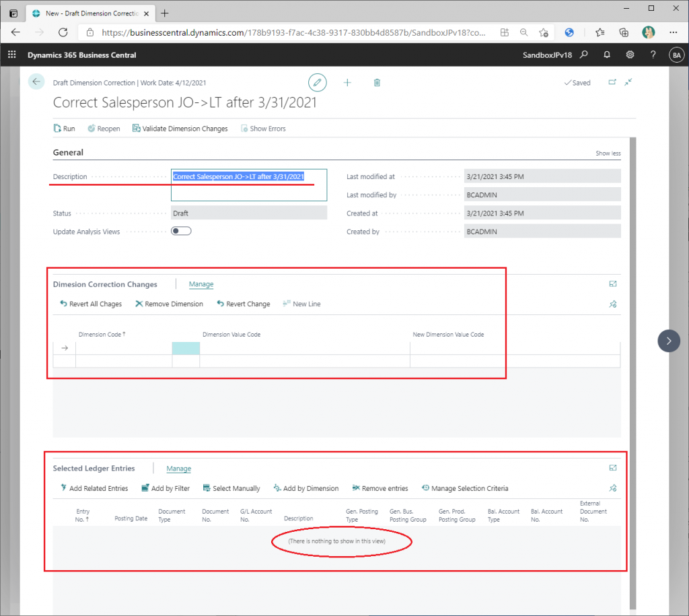
Task: Click Show less in General section
Action: 608,153
